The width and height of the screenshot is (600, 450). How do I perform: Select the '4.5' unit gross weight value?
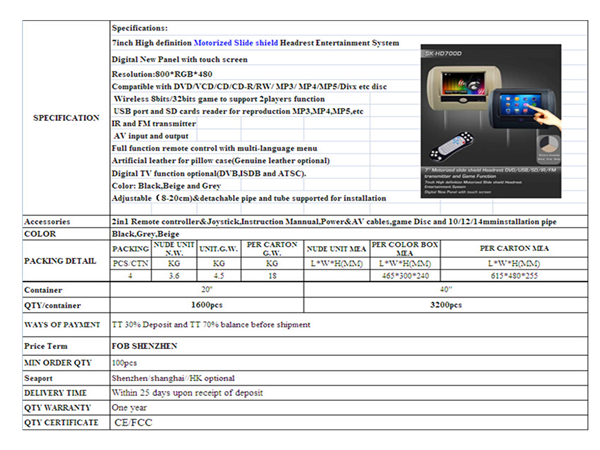coord(219,276)
